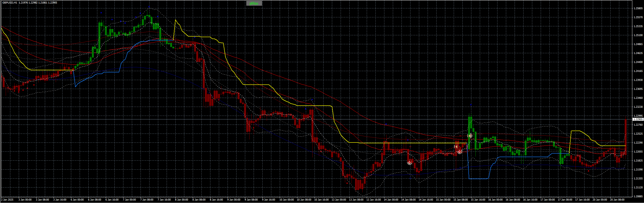Click the 9 Jan 16:00 time axis label
Screen dimensions: 644x203
(x=269, y=200)
